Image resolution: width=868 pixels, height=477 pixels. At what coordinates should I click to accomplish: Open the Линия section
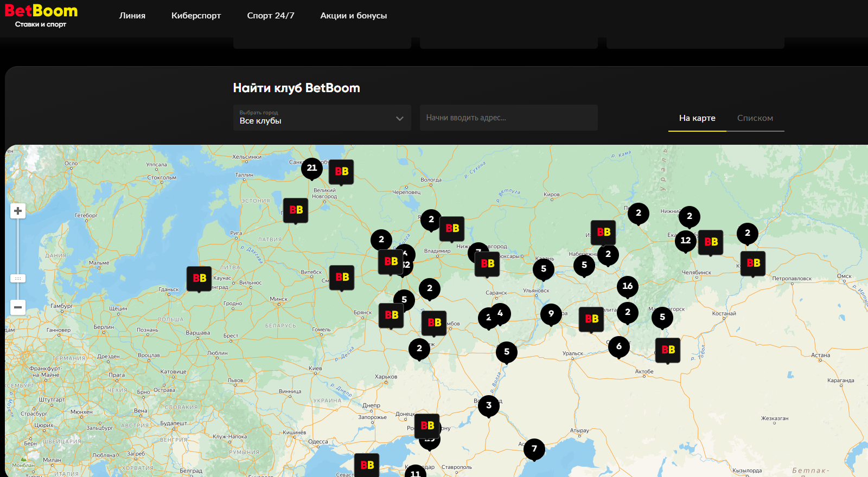(132, 16)
